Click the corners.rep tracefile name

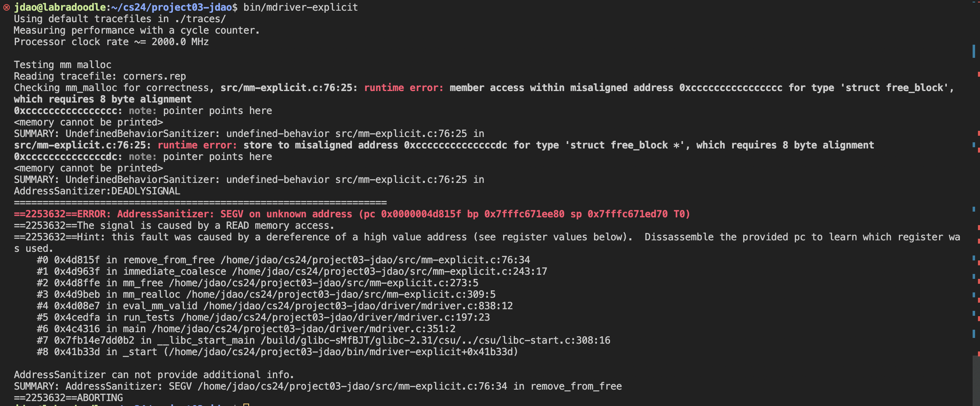(154, 76)
